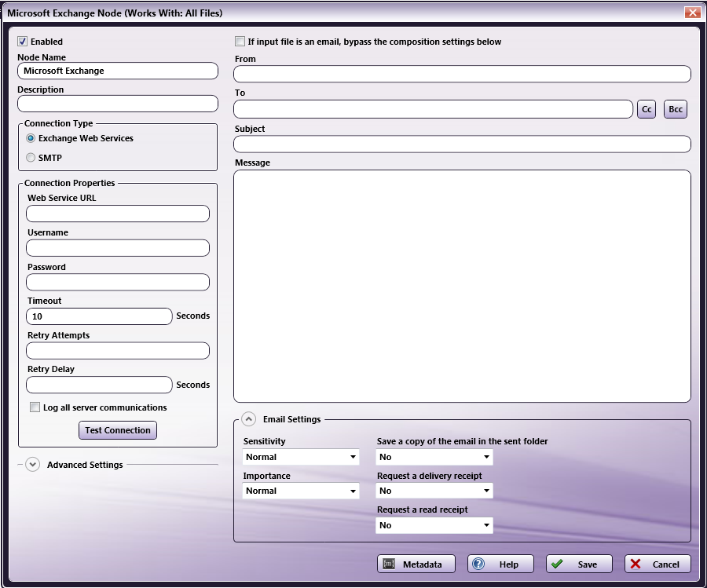Screen dimensions: 707x588
Task: Focus the Password field
Action: (x=118, y=282)
